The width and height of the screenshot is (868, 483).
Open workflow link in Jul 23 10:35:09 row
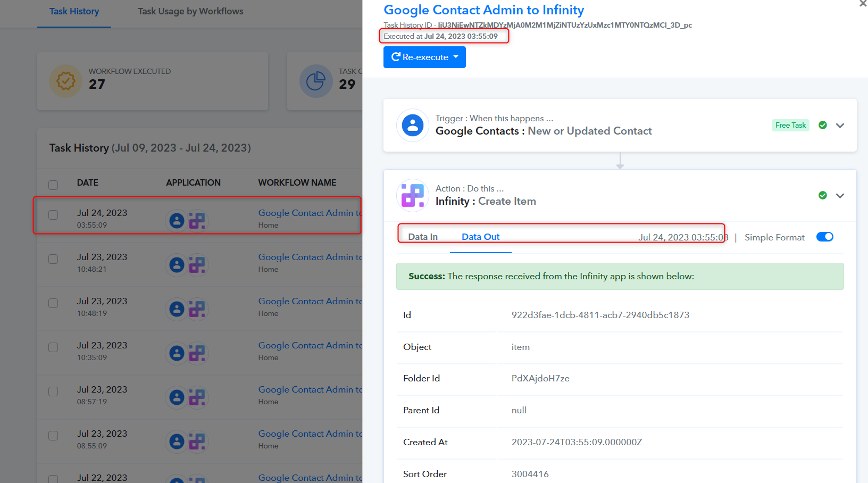click(x=310, y=345)
